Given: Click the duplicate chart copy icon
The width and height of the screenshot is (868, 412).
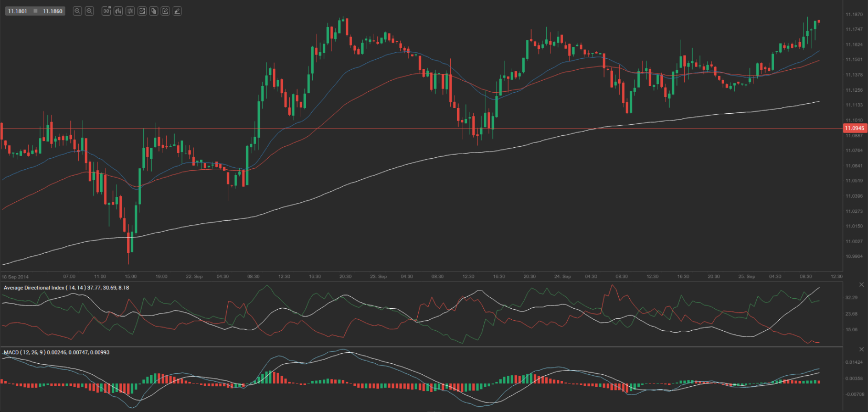Looking at the screenshot, I should pos(154,11).
